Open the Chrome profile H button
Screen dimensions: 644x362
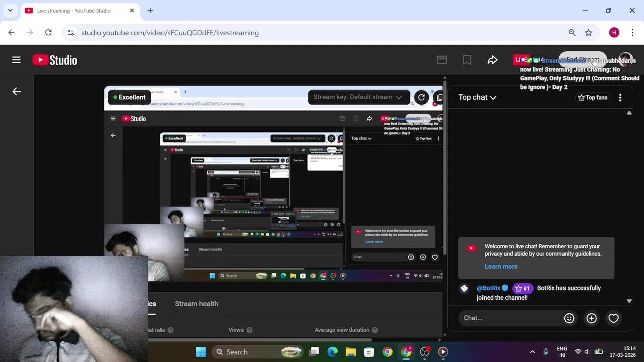pyautogui.click(x=614, y=32)
